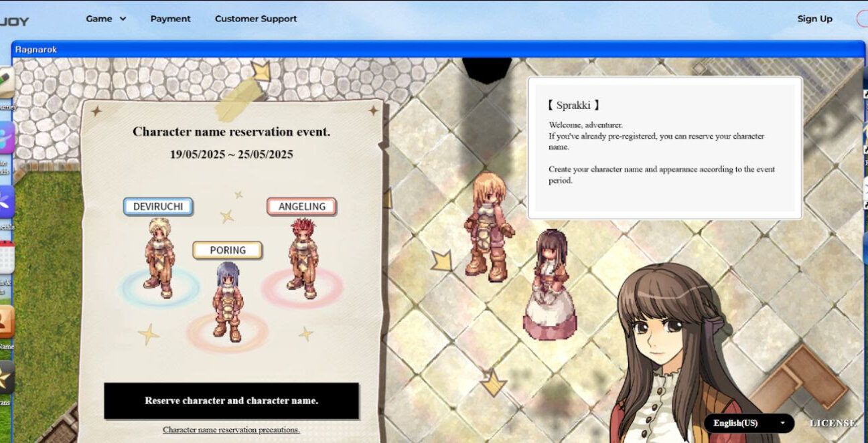The height and width of the screenshot is (443, 868).
Task: Click the orange character Name sidebar icon
Action: point(6,321)
